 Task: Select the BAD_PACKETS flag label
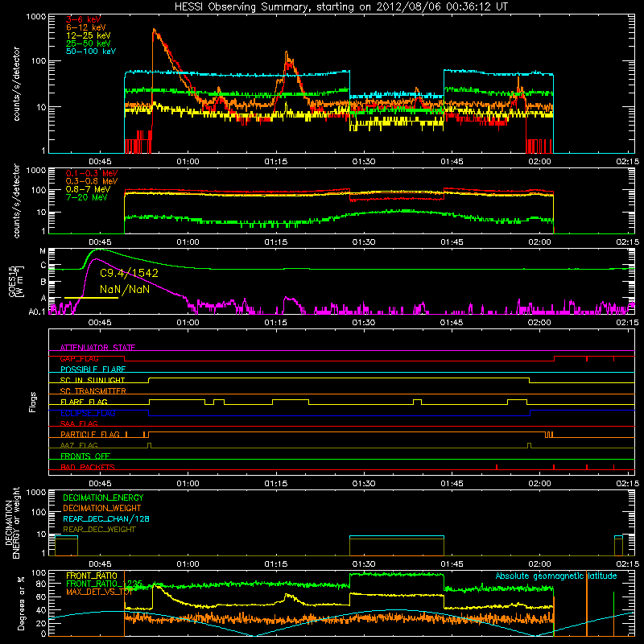tap(88, 467)
